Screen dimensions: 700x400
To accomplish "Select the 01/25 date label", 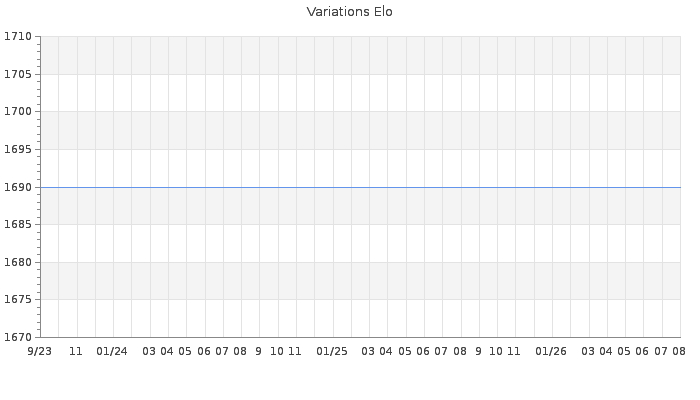I will [332, 352].
